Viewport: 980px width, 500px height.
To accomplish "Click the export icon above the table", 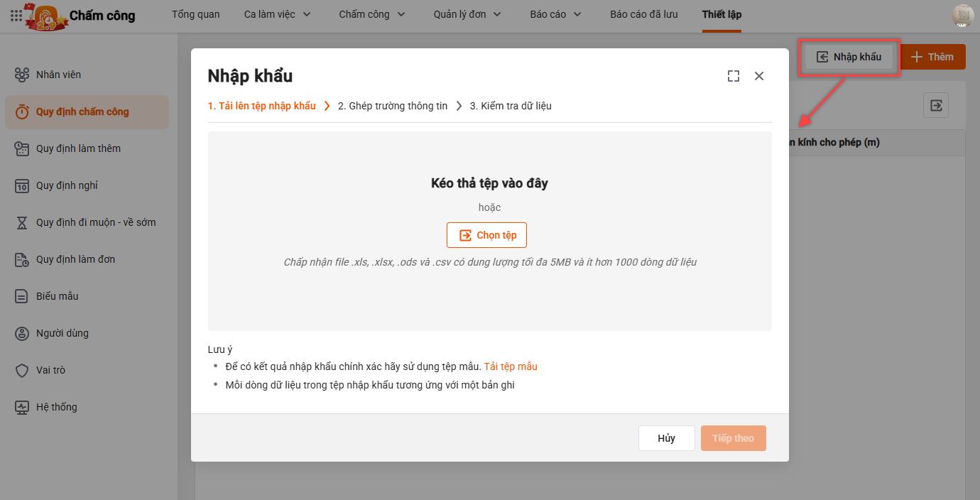I will point(936,106).
